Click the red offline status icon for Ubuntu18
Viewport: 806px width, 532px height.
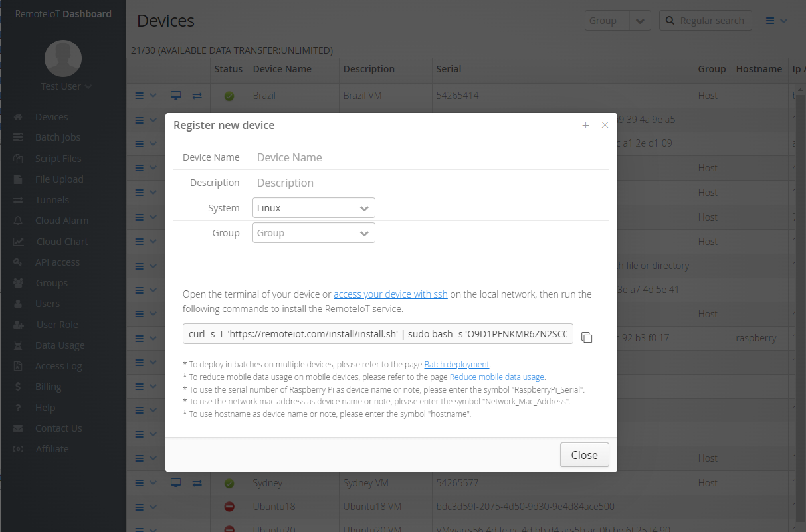pyautogui.click(x=229, y=507)
